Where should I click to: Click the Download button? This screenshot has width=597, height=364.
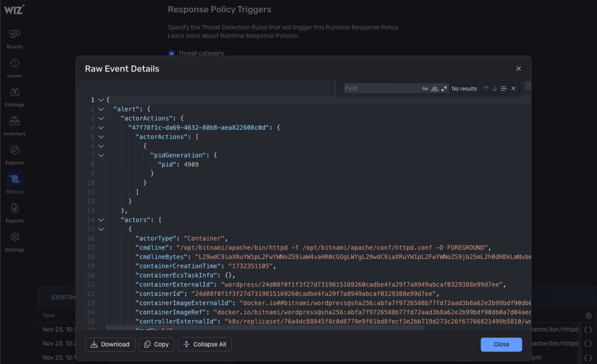point(110,344)
